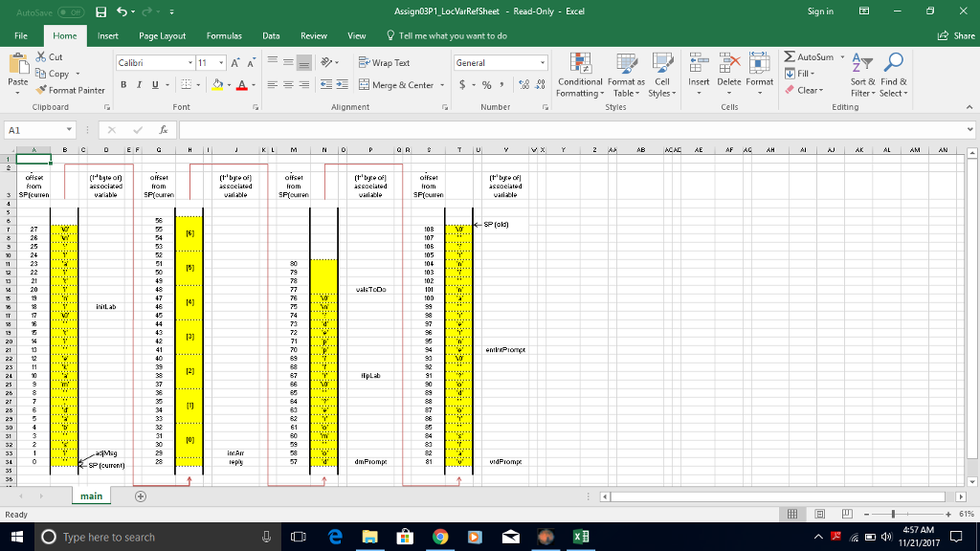Click the Wrap Text icon

[364, 63]
